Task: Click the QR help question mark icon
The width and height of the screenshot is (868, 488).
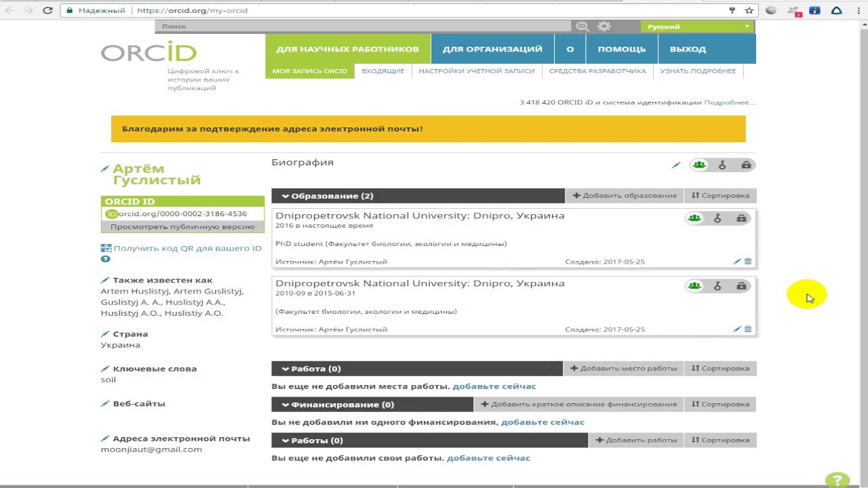Action: click(106, 259)
